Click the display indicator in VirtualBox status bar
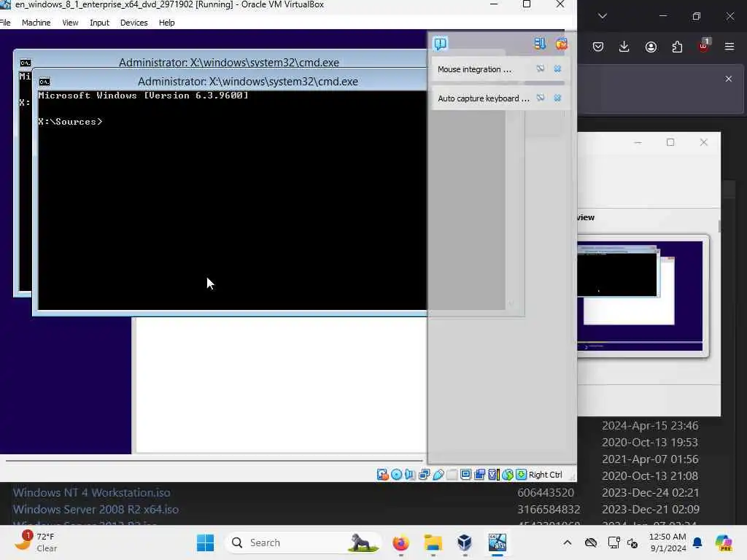 point(465,474)
